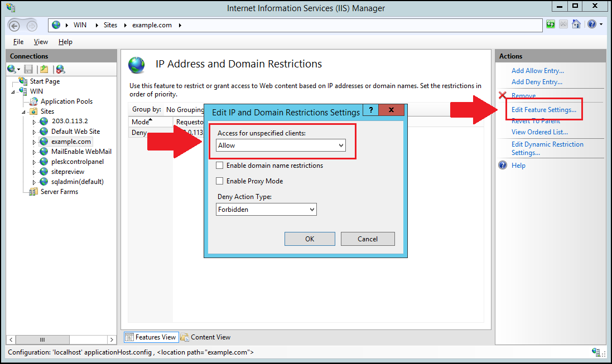Select the Application Pools node

[66, 101]
